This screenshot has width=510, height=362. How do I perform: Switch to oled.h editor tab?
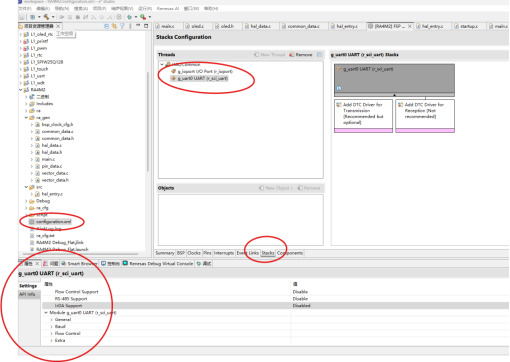tap(227, 26)
